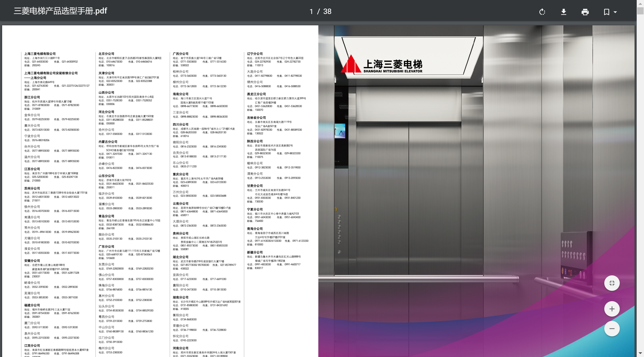Click the 福建分公司 heading
This screenshot has height=357, width=644.
(32, 305)
